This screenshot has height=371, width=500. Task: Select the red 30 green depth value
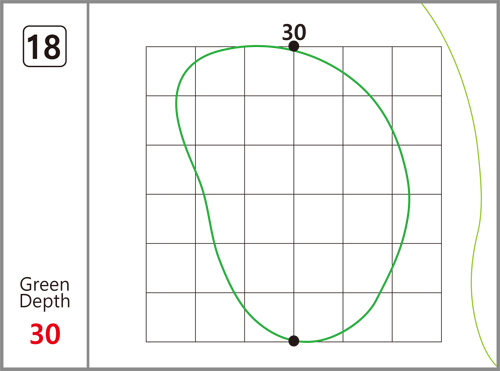(45, 334)
